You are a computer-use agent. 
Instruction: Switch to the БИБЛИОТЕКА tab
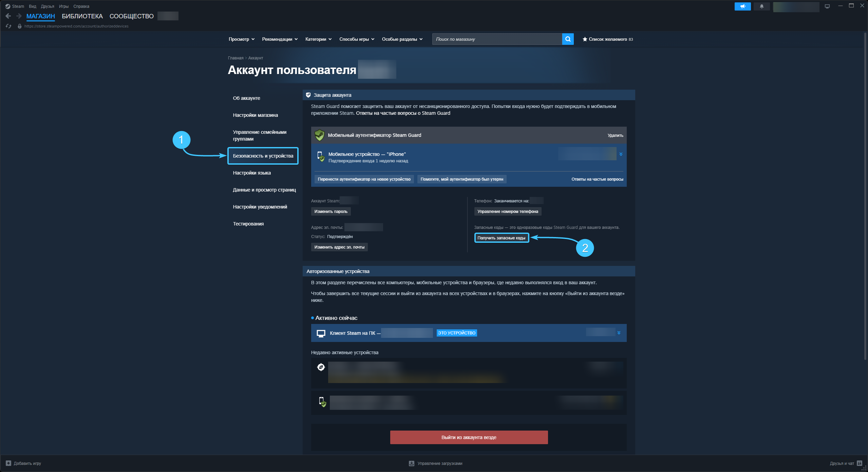pos(82,16)
